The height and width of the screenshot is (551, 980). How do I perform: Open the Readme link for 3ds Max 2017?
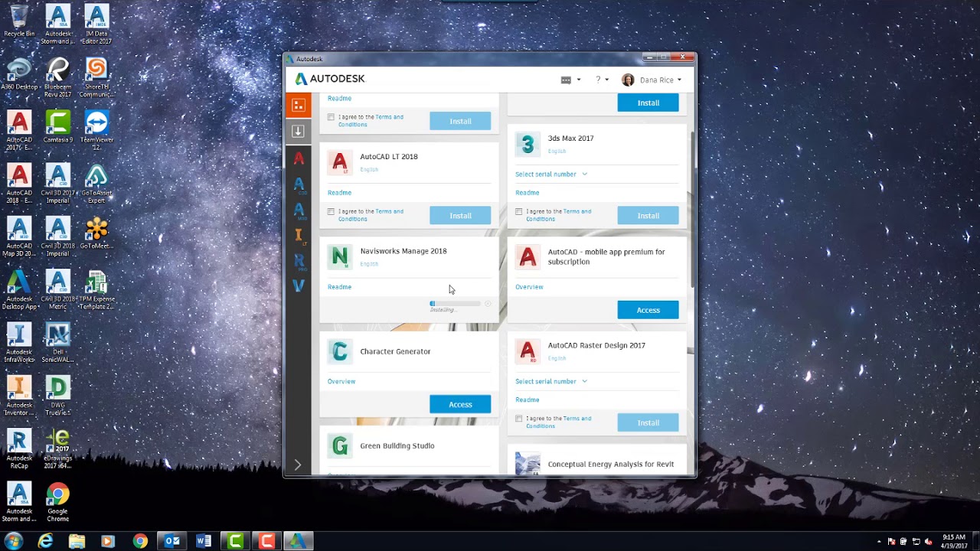tap(527, 193)
